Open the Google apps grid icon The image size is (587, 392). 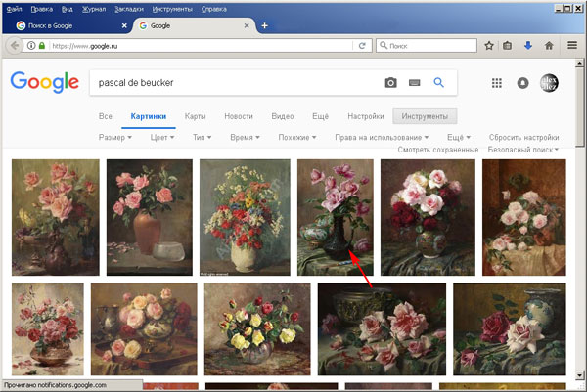[x=497, y=83]
